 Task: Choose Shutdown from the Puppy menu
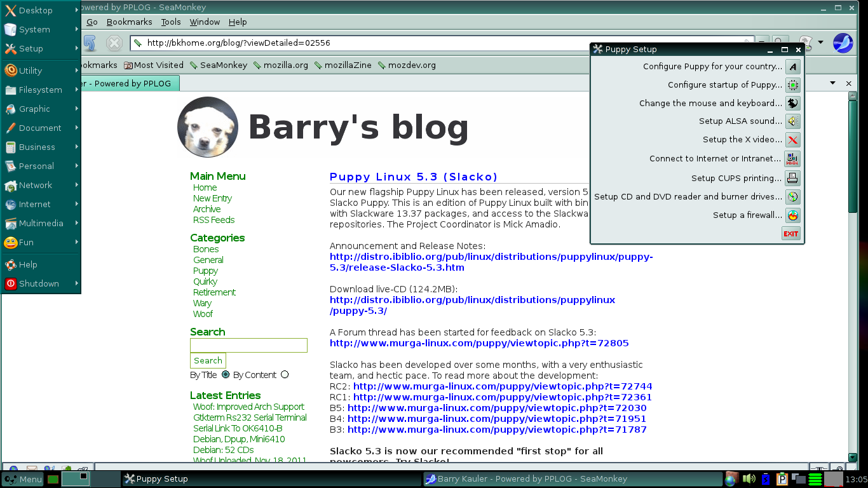pos(41,283)
